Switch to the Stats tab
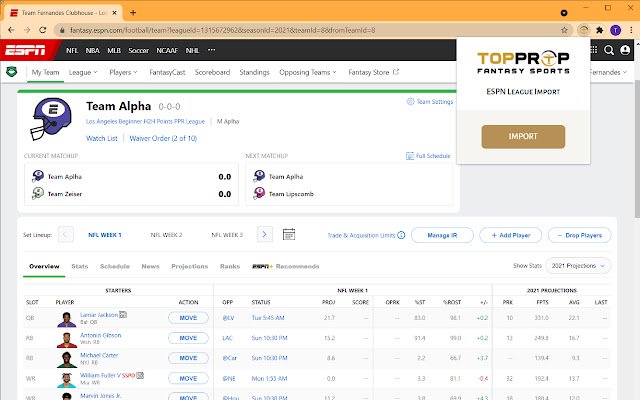 (x=80, y=266)
